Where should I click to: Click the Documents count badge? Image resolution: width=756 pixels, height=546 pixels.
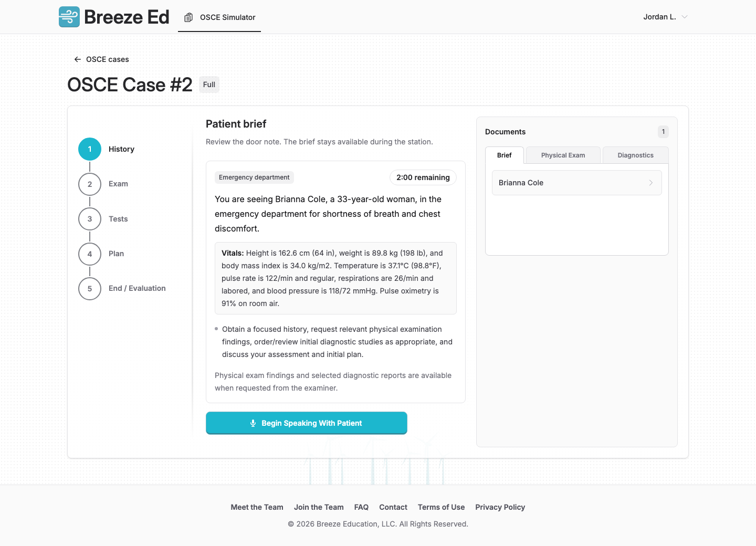pyautogui.click(x=663, y=132)
